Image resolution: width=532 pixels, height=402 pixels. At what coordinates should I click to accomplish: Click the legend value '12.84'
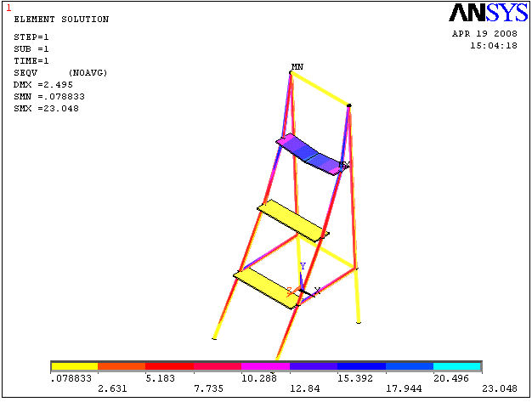point(305,388)
